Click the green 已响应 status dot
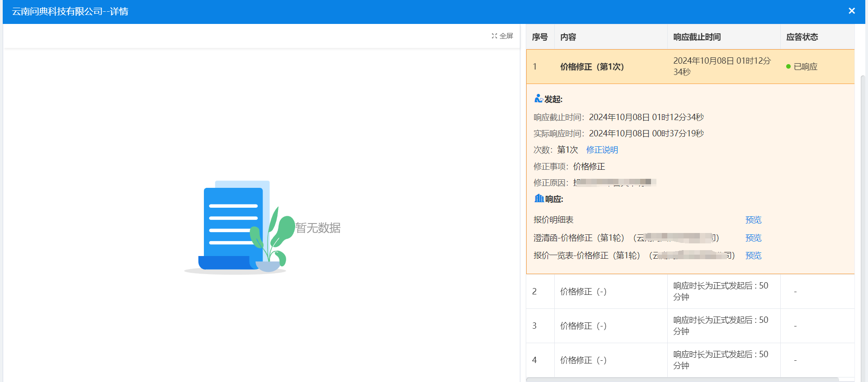The width and height of the screenshot is (868, 382). point(788,67)
